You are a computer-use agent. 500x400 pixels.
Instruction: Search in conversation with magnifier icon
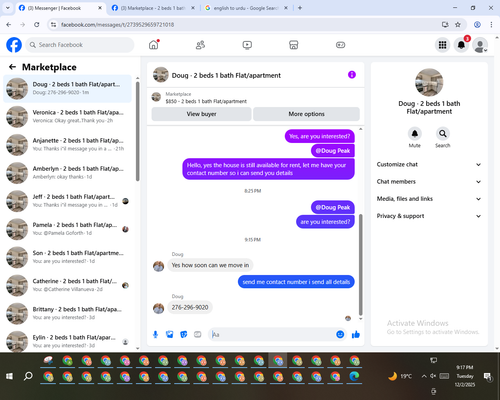point(443,134)
